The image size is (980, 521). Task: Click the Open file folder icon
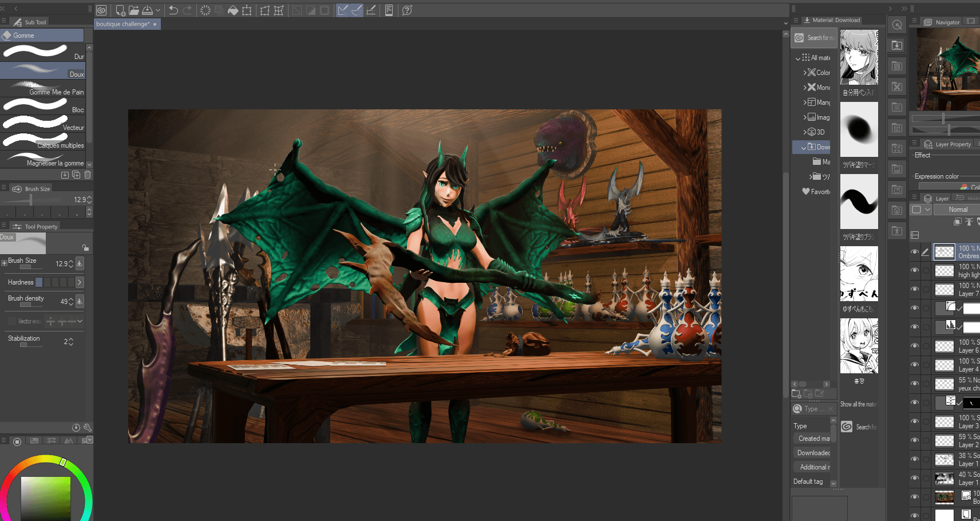[134, 10]
